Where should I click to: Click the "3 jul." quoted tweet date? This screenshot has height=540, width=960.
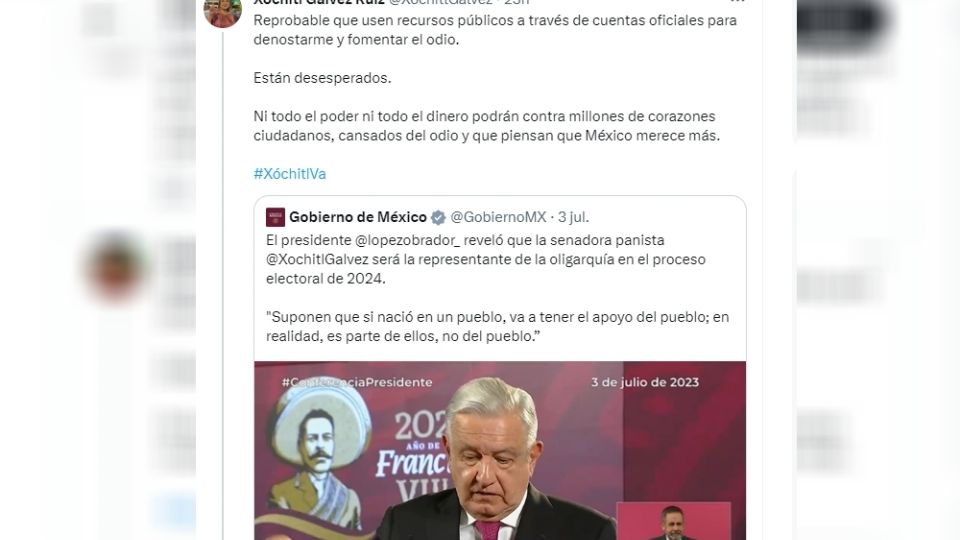(x=573, y=217)
